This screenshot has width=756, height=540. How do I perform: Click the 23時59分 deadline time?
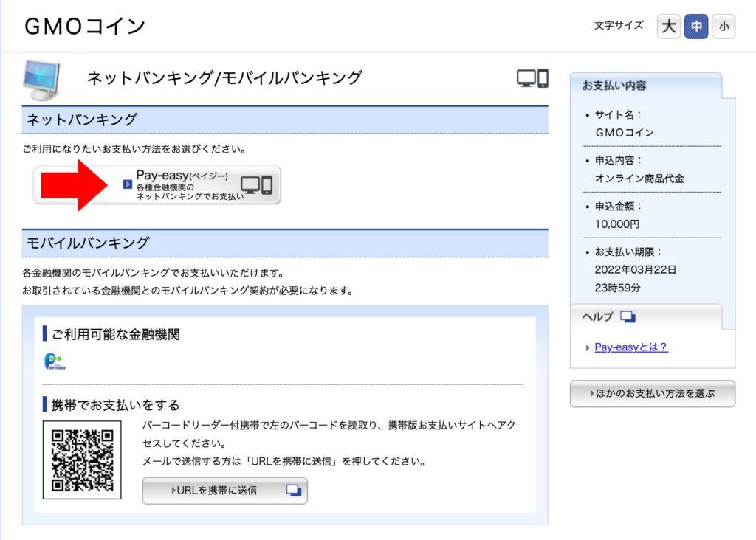(x=618, y=288)
